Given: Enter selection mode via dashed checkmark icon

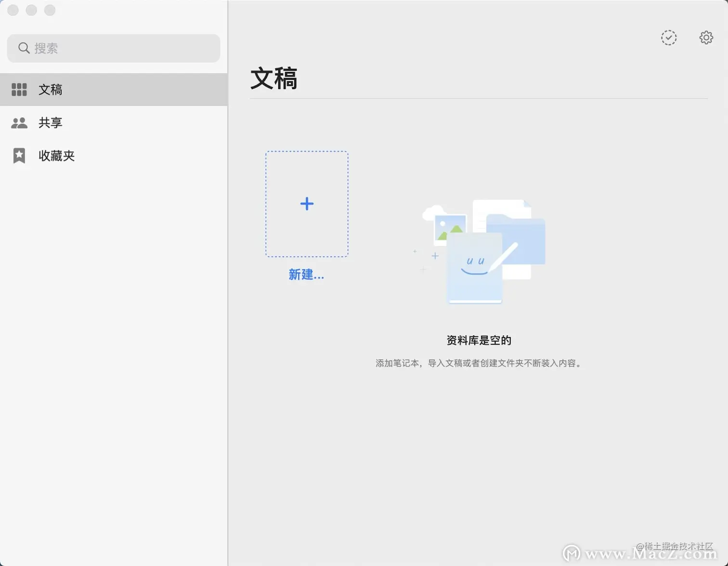Looking at the screenshot, I should [669, 37].
